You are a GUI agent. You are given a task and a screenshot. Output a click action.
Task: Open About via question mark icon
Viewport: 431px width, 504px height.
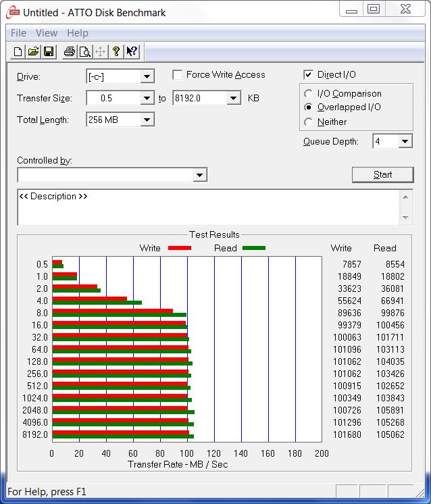116,51
